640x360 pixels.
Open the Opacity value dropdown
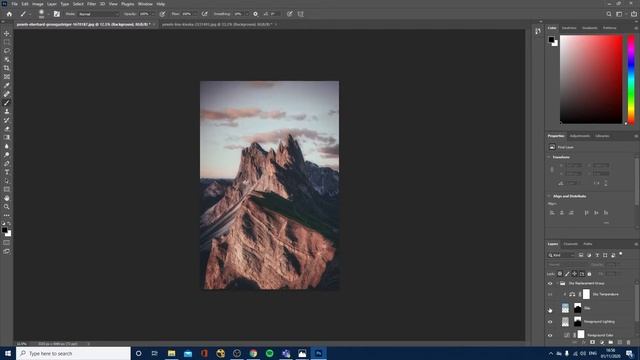pyautogui.click(x=152, y=14)
